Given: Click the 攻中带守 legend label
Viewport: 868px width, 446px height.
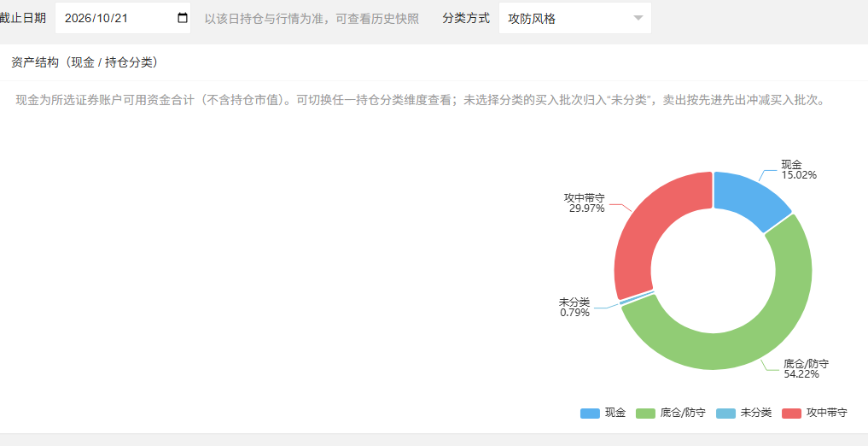Looking at the screenshot, I should pos(826,413).
